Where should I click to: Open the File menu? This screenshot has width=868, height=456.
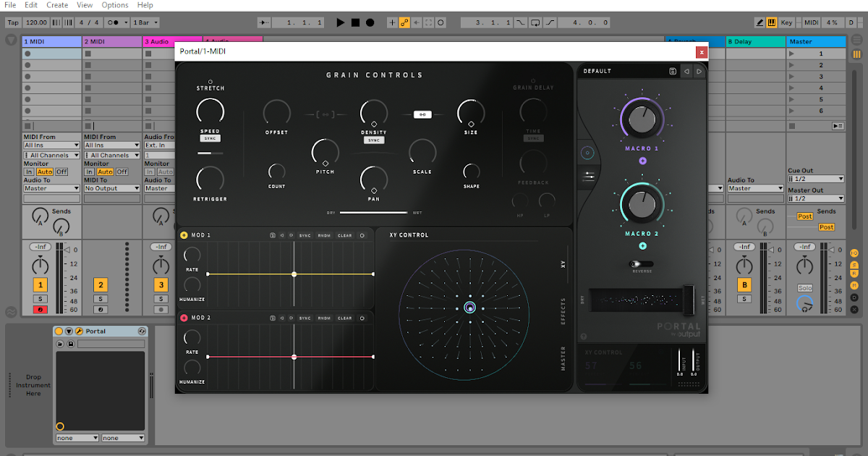pos(10,5)
